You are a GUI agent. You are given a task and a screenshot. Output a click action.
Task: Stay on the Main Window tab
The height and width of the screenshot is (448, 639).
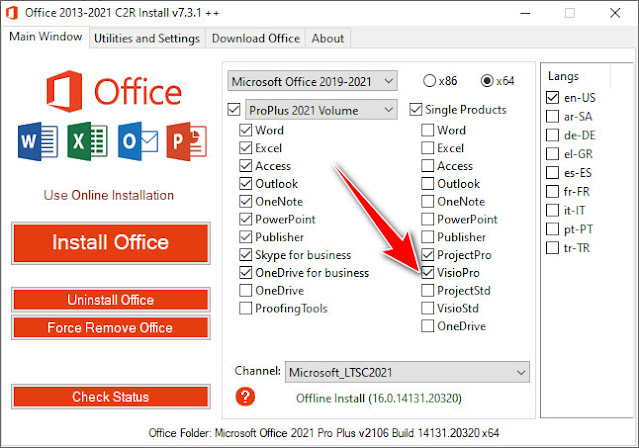point(45,37)
